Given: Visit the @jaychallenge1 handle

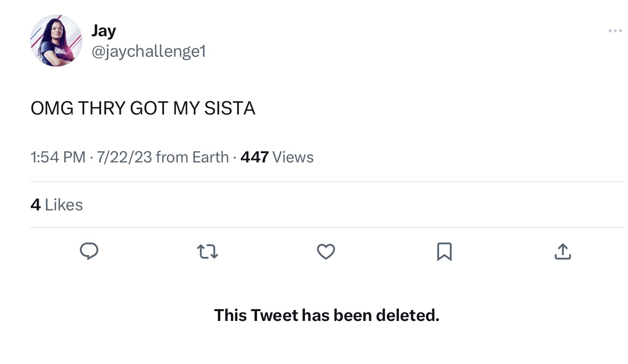Looking at the screenshot, I should click(149, 51).
